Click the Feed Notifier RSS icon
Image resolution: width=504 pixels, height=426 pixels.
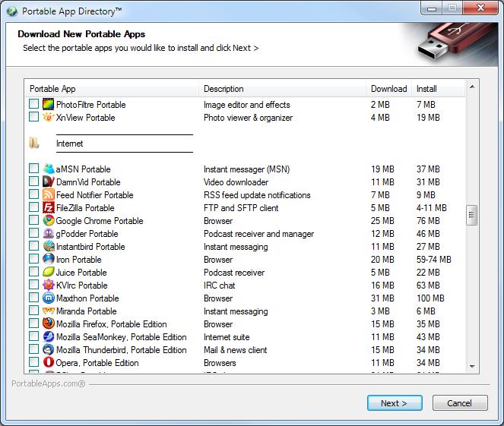click(49, 195)
